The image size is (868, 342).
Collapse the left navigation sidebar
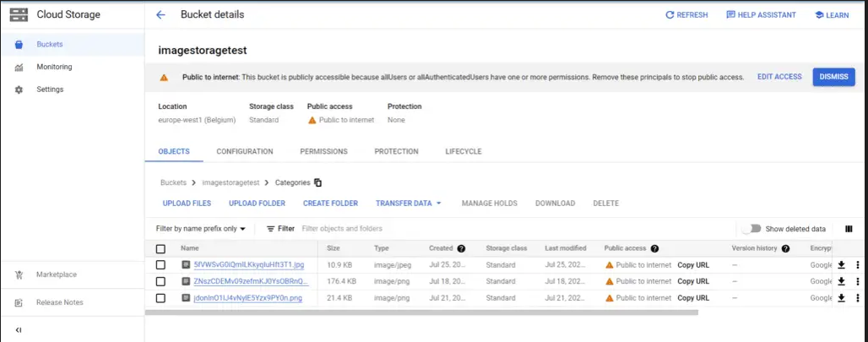[x=19, y=329]
